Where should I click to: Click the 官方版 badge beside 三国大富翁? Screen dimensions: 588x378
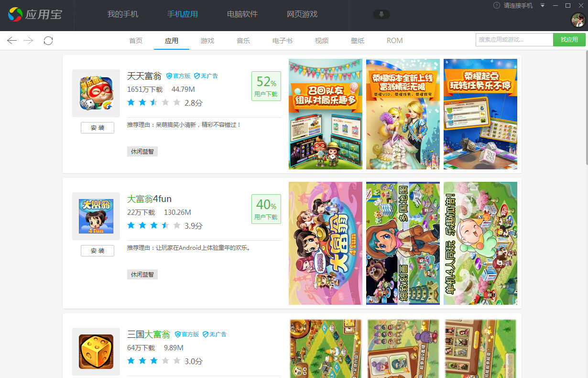click(187, 334)
